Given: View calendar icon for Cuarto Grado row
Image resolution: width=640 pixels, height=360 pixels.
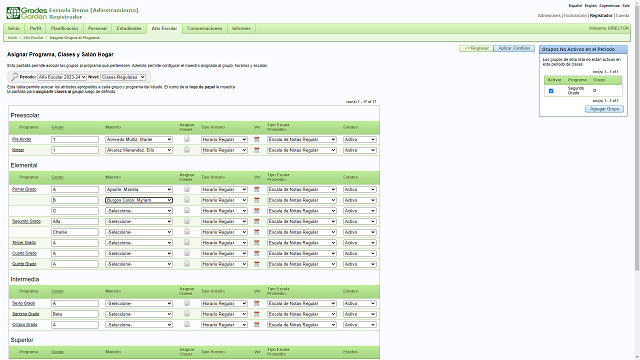Looking at the screenshot, I should coord(256,253).
